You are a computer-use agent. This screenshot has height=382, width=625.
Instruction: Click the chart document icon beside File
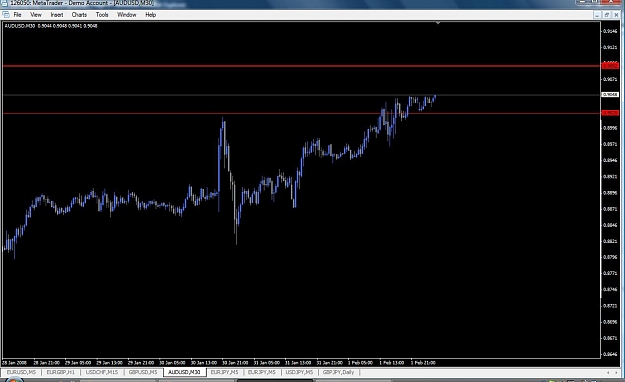[x=6, y=15]
